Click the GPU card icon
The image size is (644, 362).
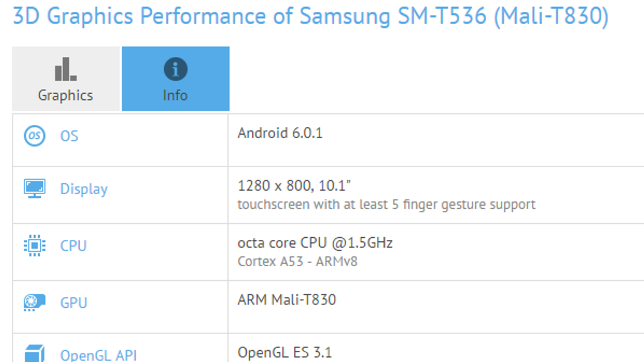pos(35,302)
